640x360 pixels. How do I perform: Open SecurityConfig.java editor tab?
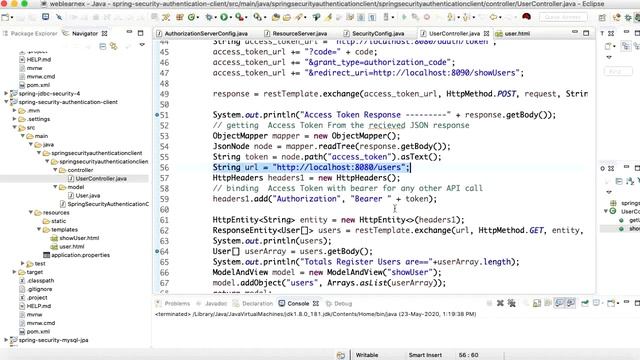(374, 33)
